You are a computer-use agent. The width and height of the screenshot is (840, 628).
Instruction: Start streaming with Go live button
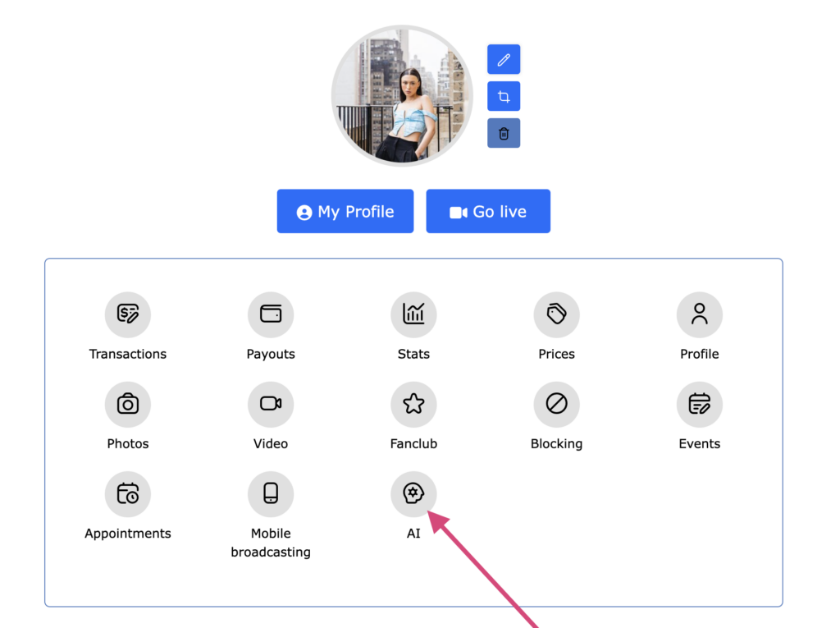tap(488, 212)
